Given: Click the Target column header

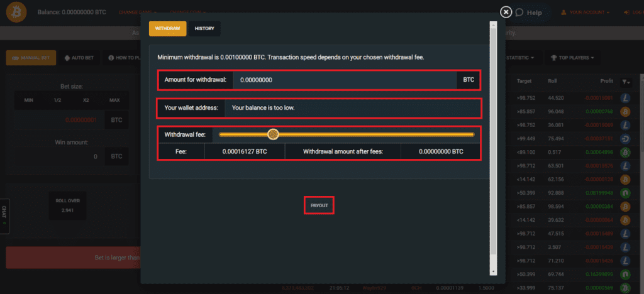Looking at the screenshot, I should point(524,81).
